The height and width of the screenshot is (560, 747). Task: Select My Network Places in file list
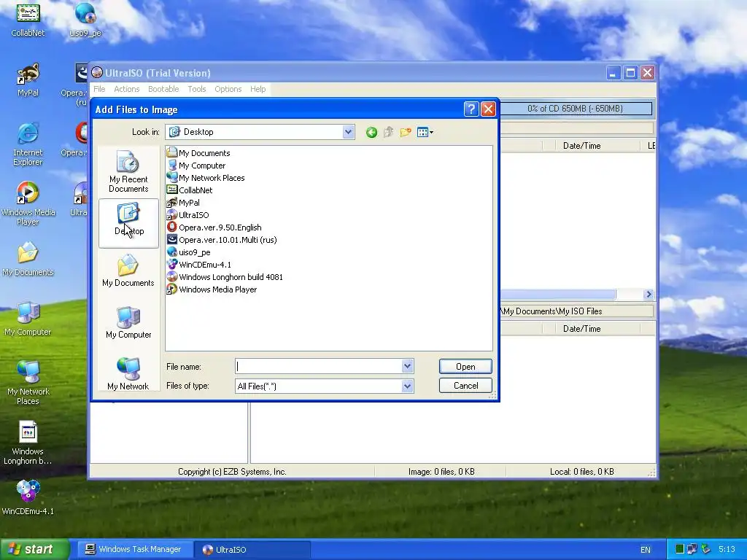(x=206, y=178)
